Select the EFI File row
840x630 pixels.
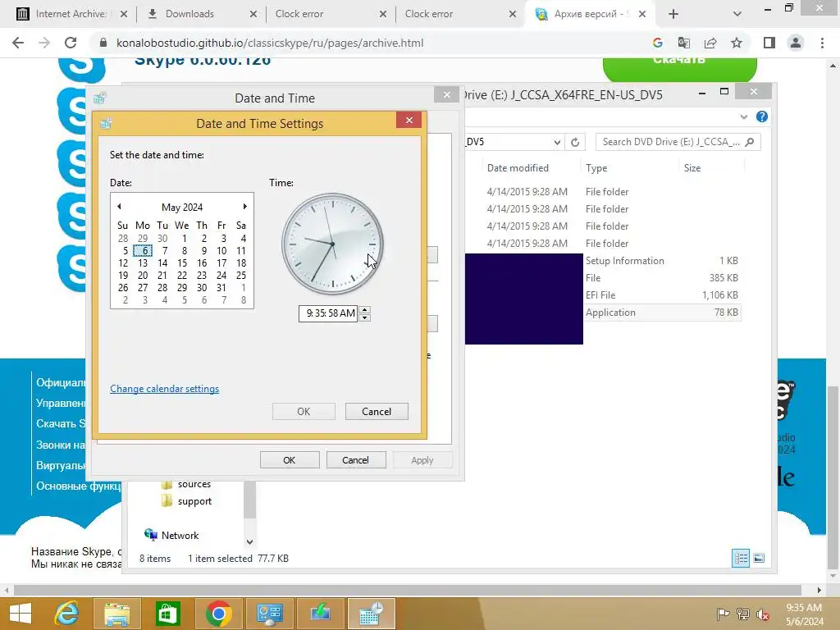662,295
